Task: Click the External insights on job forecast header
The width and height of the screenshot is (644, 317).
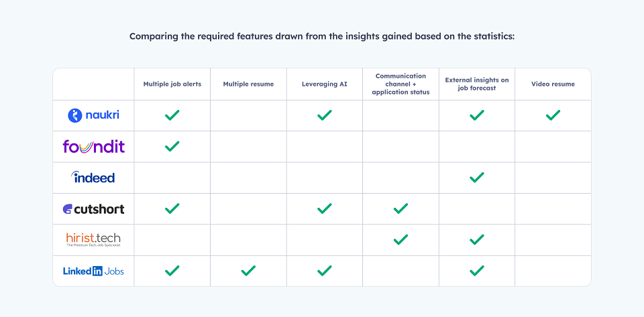Action: coord(477,84)
